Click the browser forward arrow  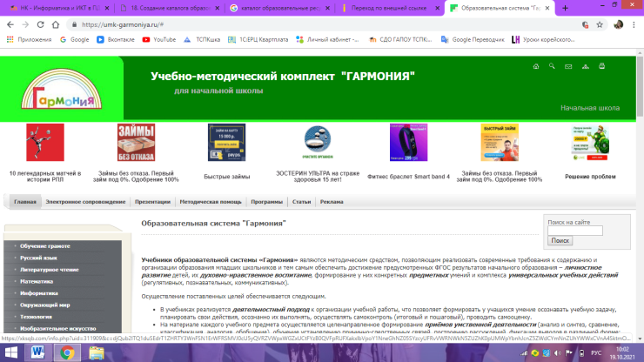pyautogui.click(x=25, y=24)
